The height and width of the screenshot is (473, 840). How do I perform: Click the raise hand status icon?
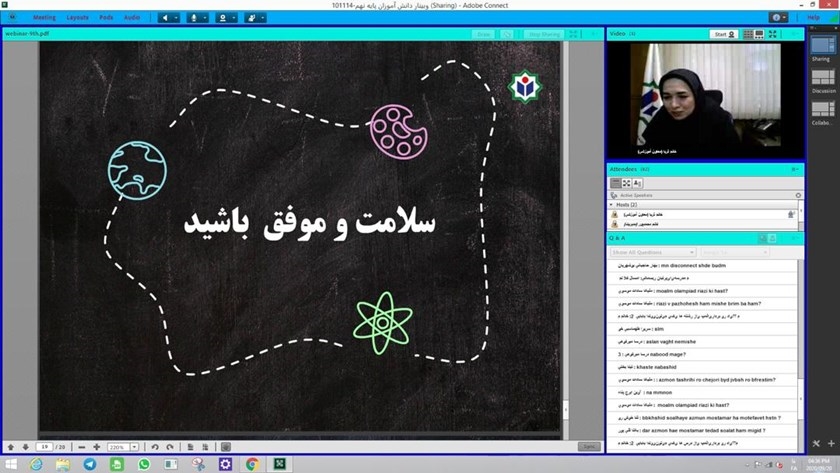click(251, 18)
